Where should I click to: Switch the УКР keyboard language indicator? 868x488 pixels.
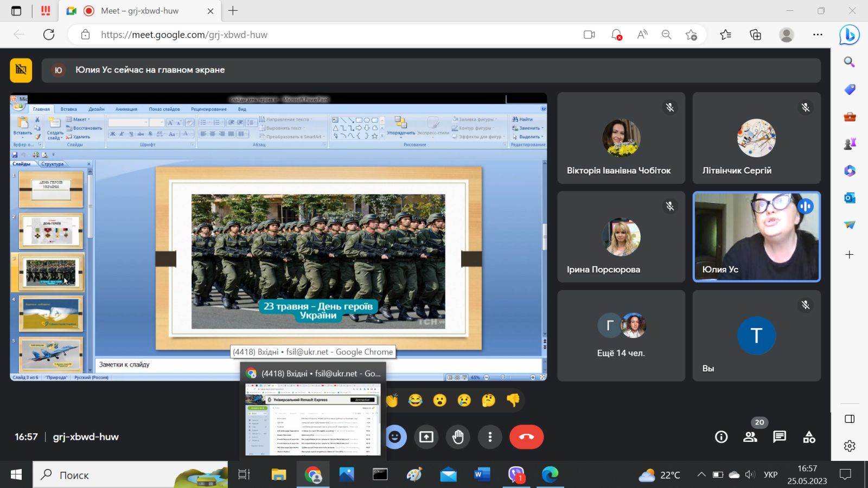(x=770, y=475)
